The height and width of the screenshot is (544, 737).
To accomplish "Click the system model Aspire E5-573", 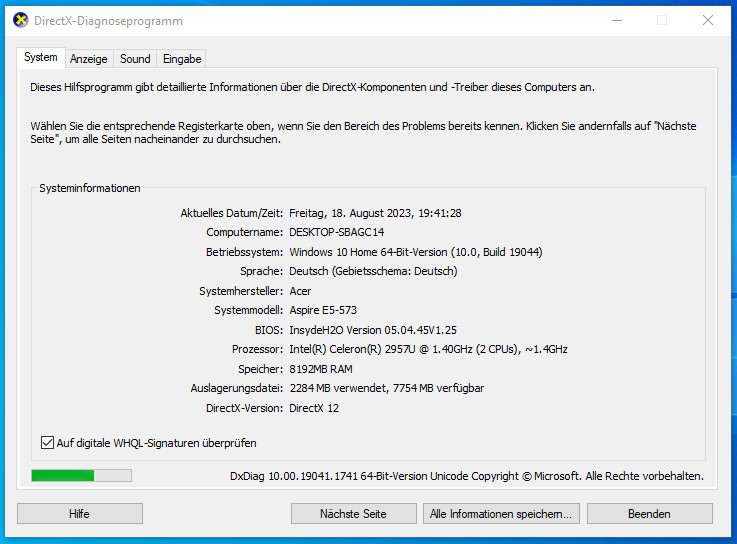I will [x=323, y=310].
